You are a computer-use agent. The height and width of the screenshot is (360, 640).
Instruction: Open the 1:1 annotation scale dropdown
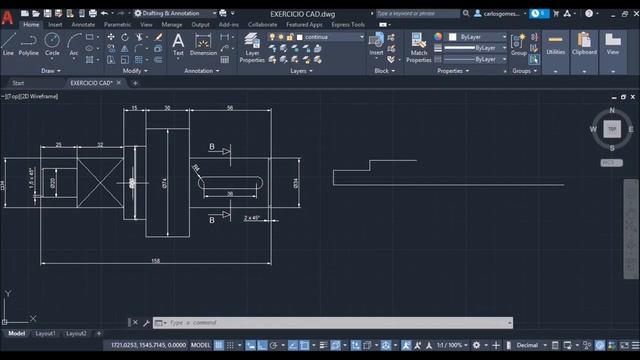point(452,345)
